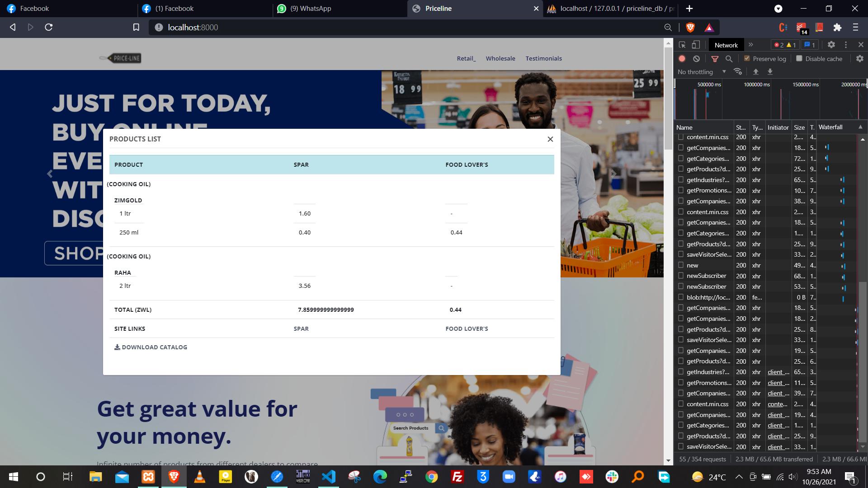Click the Brave Shields lion icon in address bar
This screenshot has height=488, width=868.
click(x=690, y=28)
